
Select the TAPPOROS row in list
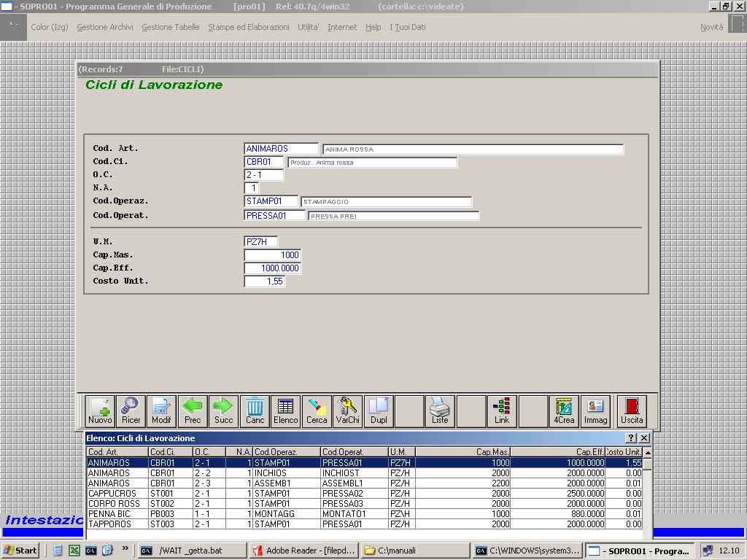click(x=365, y=524)
